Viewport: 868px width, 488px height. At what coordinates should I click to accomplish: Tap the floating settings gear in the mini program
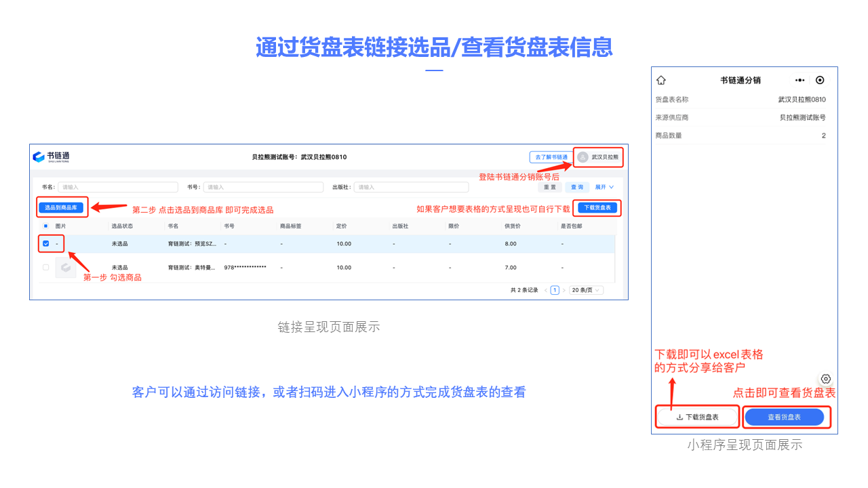825,379
